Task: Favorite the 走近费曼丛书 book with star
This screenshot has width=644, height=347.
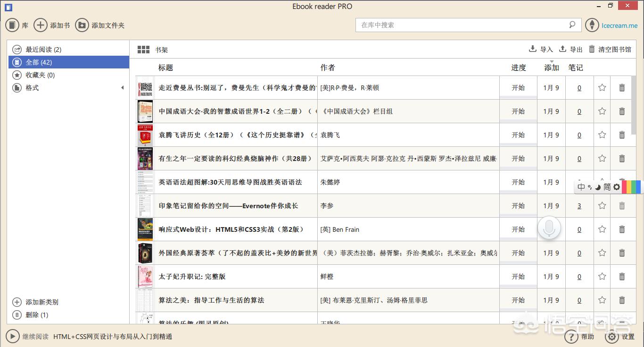Action: click(x=602, y=88)
